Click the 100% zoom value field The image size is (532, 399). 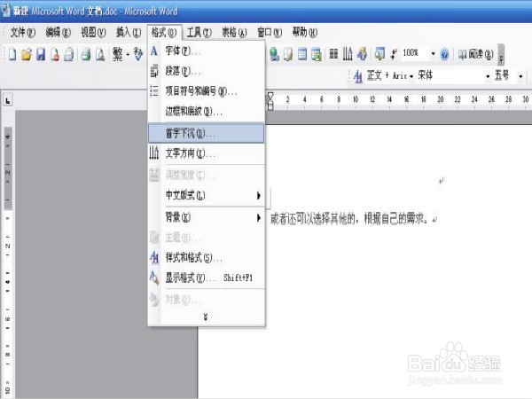(414, 53)
